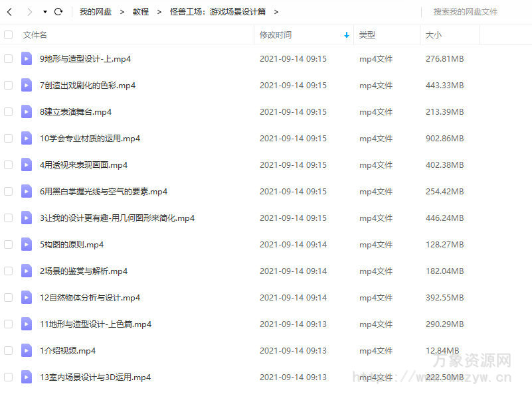Navigate to the 教程 breadcrumb folder

[140, 11]
